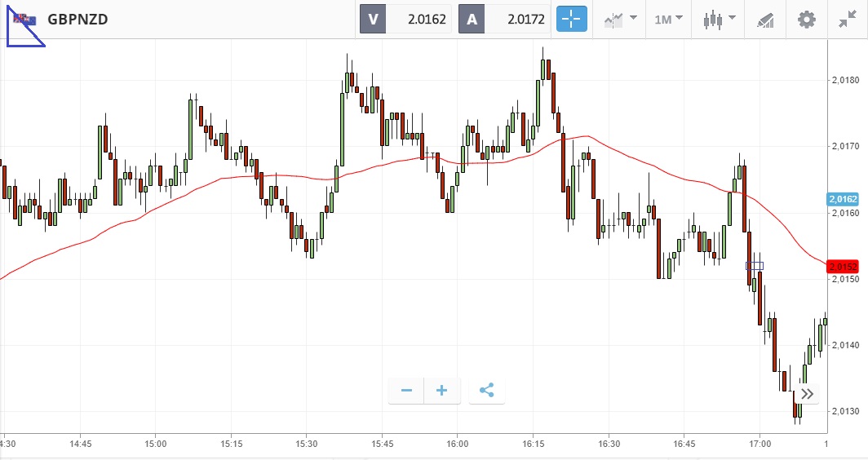
Task: Toggle the crosshair cursor button
Action: point(572,20)
